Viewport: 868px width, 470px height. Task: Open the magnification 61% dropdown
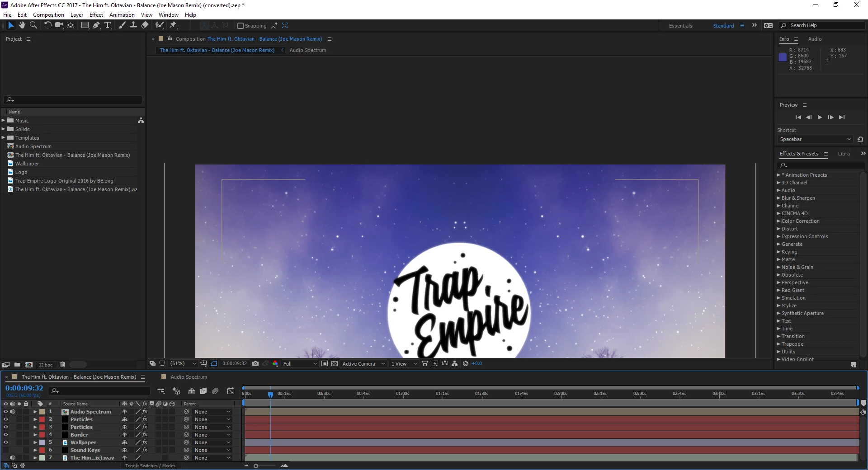(183, 363)
